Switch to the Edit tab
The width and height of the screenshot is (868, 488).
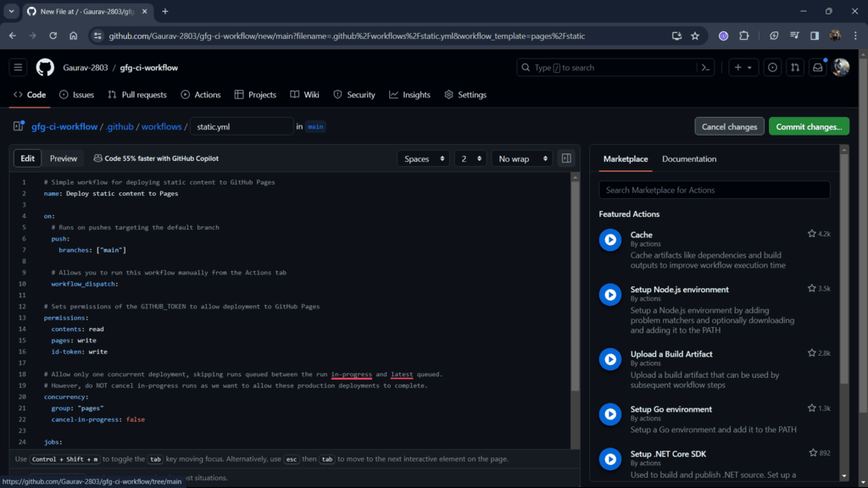[x=28, y=158]
